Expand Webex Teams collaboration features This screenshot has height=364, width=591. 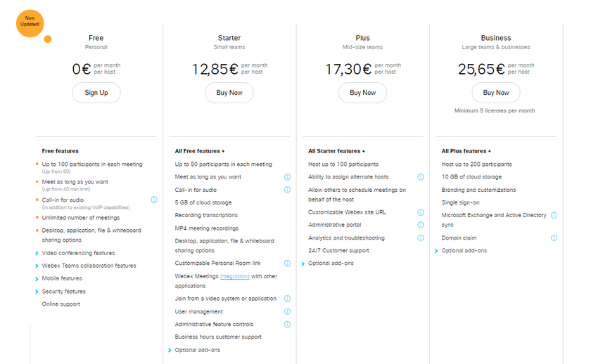click(89, 266)
